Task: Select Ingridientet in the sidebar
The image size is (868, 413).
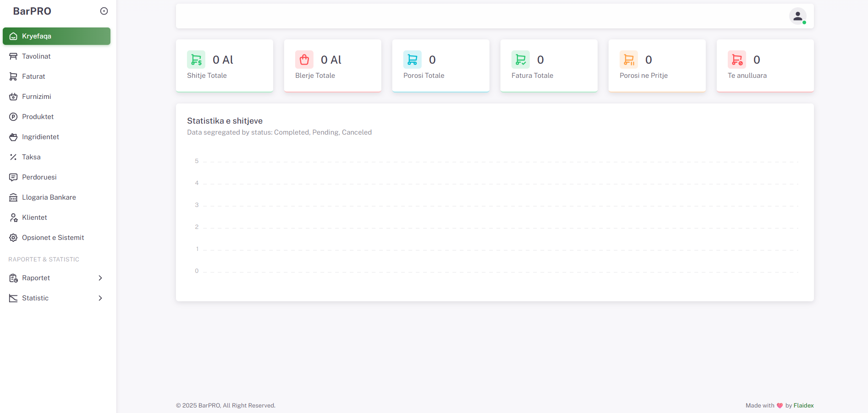Action: click(56, 137)
